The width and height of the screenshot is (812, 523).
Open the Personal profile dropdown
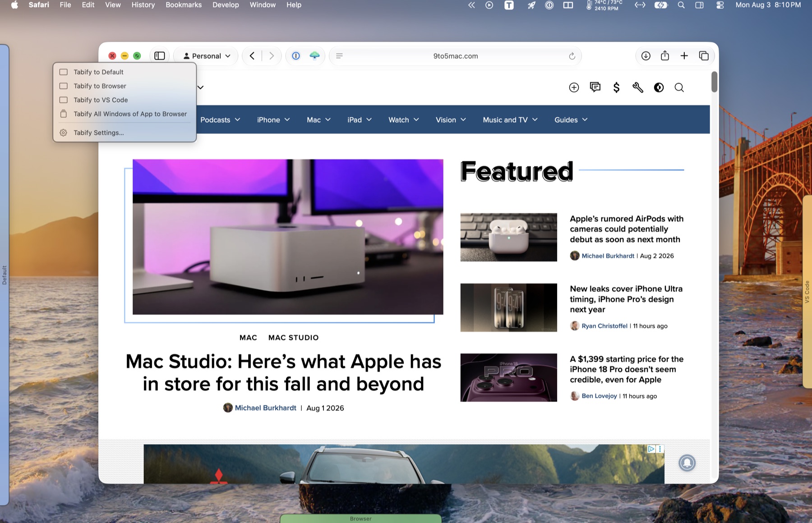[207, 56]
